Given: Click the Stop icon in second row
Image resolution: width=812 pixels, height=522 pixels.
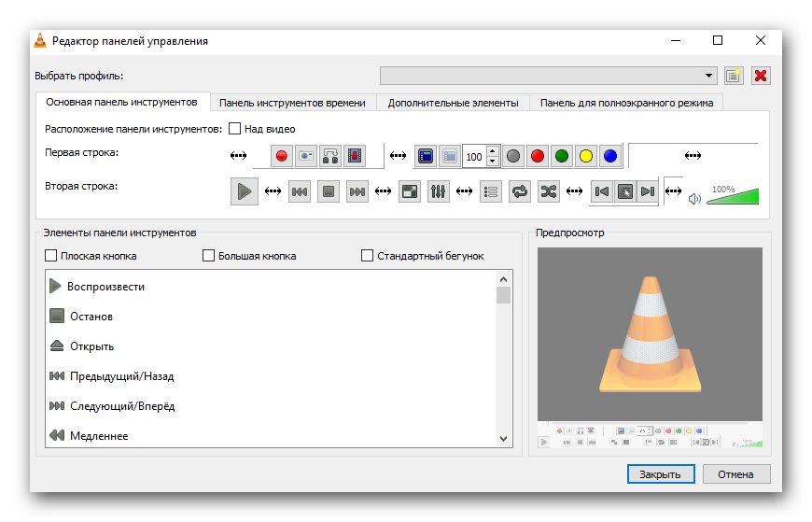Looking at the screenshot, I should pyautogui.click(x=329, y=191).
